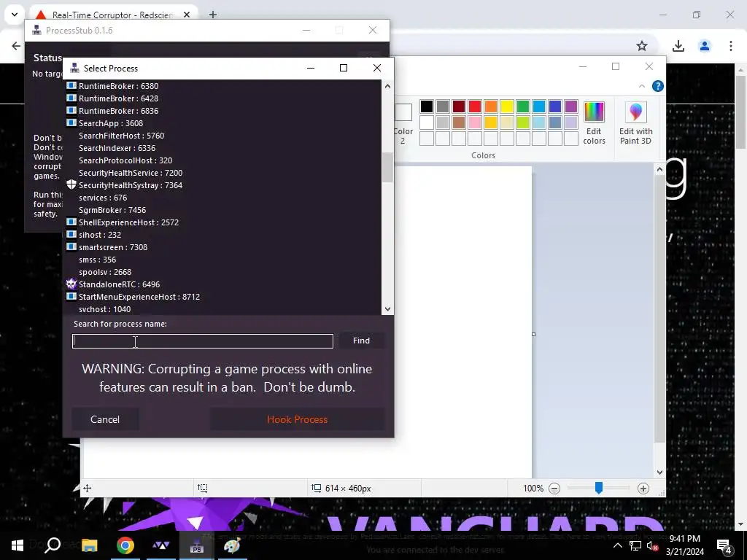The image size is (747, 560).
Task: Close the Real-Time Corruptor tab
Action: click(x=187, y=15)
